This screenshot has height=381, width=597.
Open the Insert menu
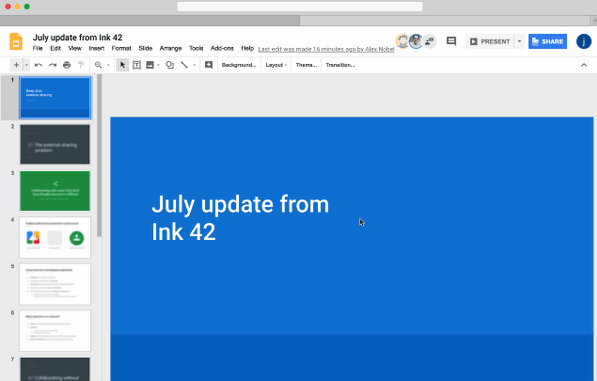click(x=96, y=48)
